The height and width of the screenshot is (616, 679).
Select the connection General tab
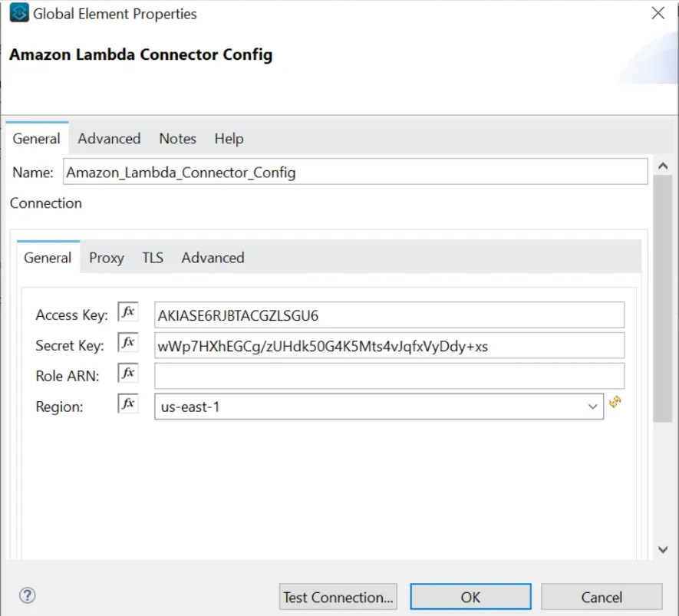(x=48, y=258)
